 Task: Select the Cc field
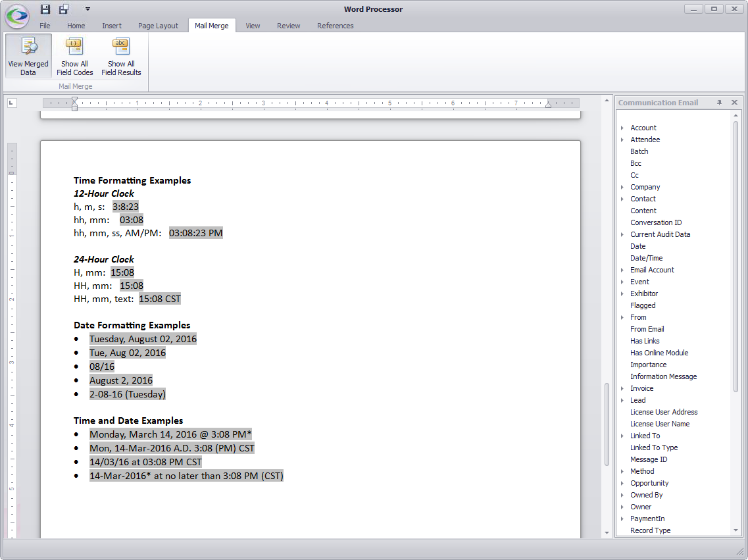tap(634, 175)
